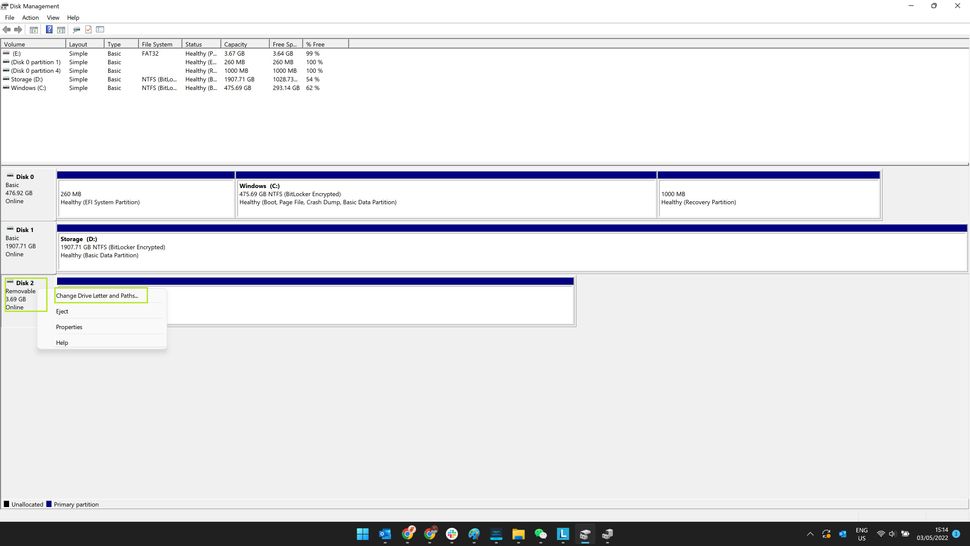Click the rightmost toolbar view settings icon
970x546 pixels.
(x=100, y=29)
